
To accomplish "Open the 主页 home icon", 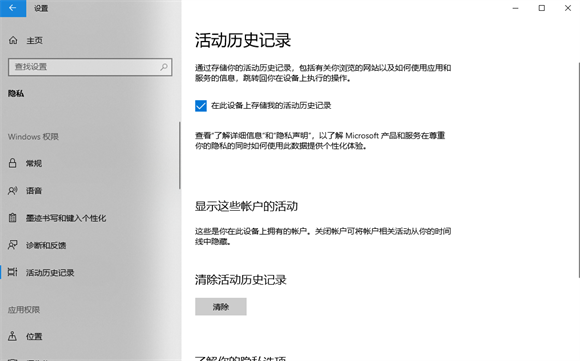I will [13, 40].
